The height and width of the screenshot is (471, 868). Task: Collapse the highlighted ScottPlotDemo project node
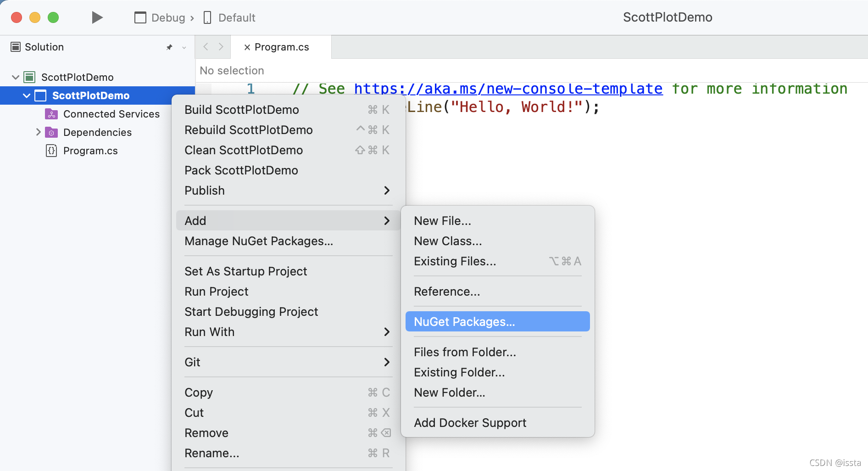27,95
